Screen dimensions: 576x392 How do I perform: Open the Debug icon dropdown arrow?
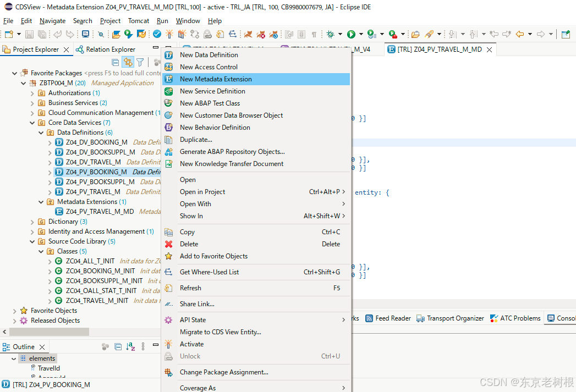tap(340, 34)
